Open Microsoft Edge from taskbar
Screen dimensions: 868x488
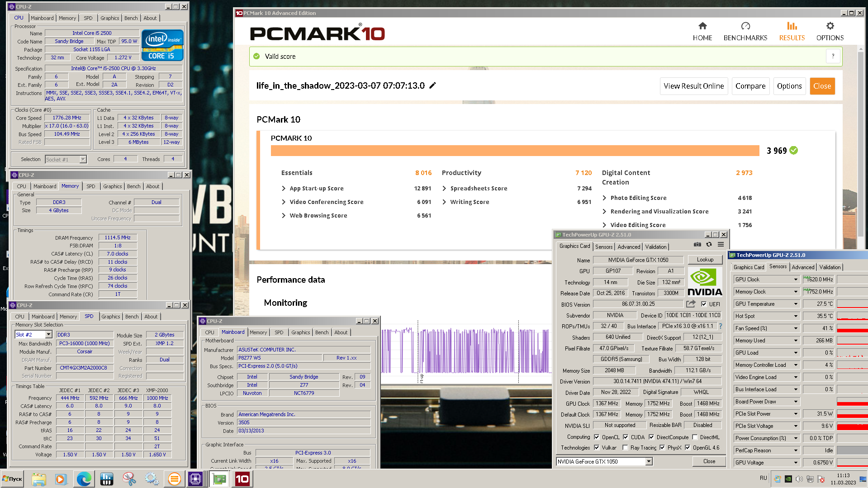(x=84, y=479)
